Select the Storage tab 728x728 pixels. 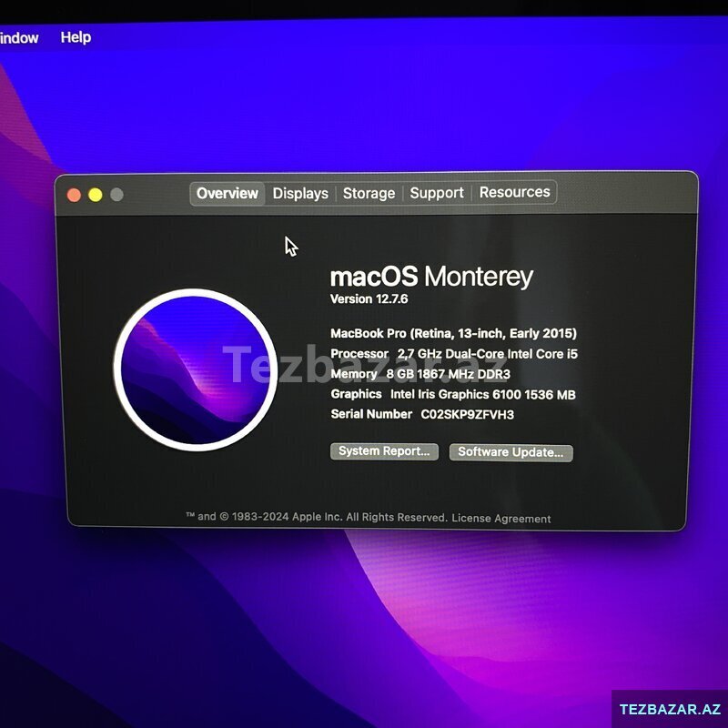369,193
